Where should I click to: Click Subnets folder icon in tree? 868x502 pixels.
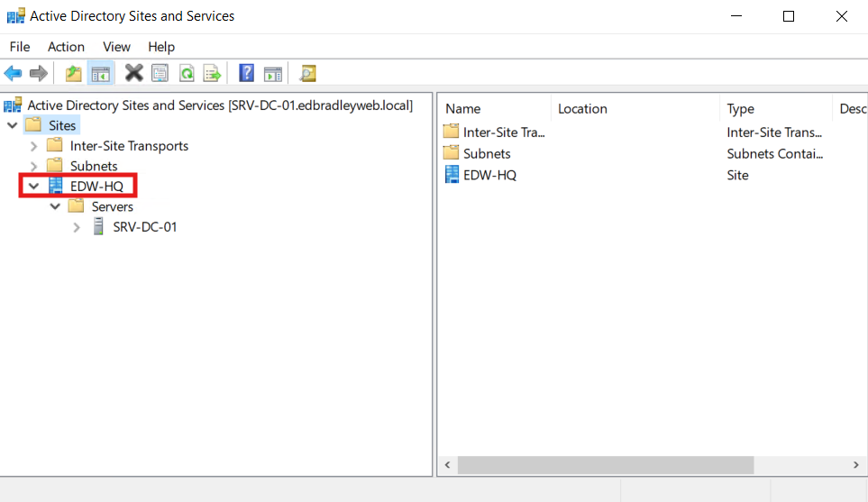[x=54, y=166]
